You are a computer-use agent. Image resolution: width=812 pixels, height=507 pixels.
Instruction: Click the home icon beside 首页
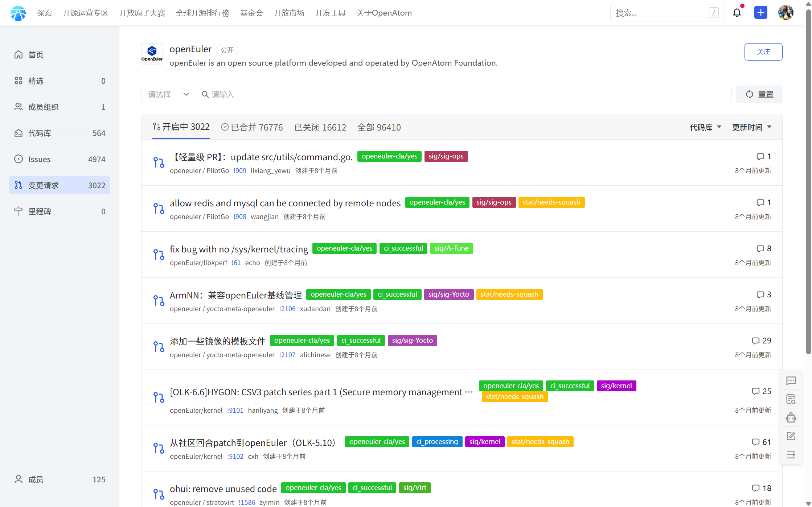click(19, 54)
